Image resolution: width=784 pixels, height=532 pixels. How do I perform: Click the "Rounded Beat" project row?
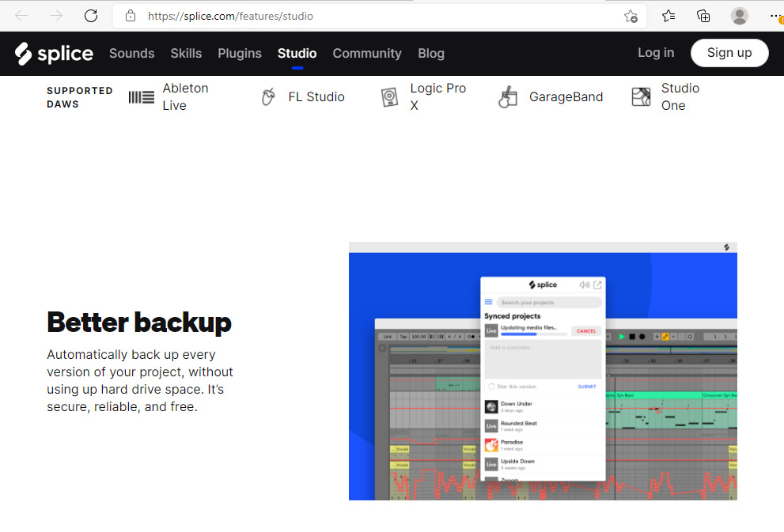[543, 425]
